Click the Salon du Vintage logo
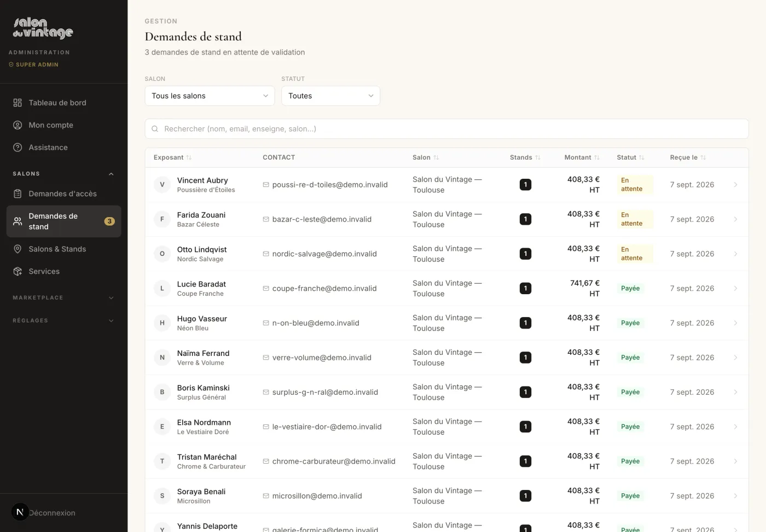The width and height of the screenshot is (766, 532). point(43,28)
